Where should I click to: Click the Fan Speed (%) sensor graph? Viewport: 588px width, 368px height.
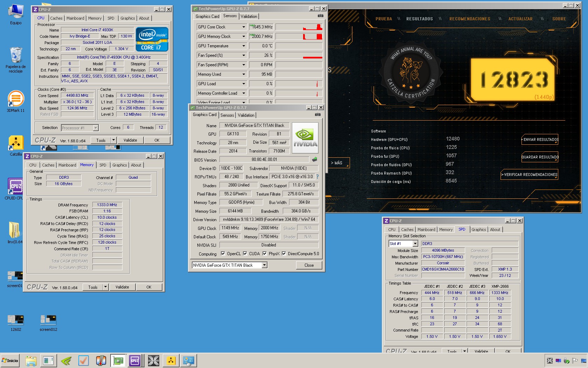pyautogui.click(x=299, y=55)
